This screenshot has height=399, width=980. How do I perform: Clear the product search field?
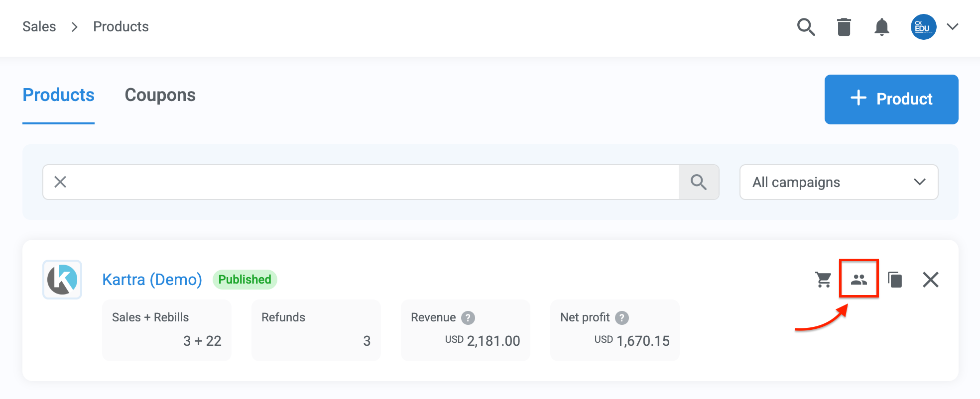[x=60, y=182]
